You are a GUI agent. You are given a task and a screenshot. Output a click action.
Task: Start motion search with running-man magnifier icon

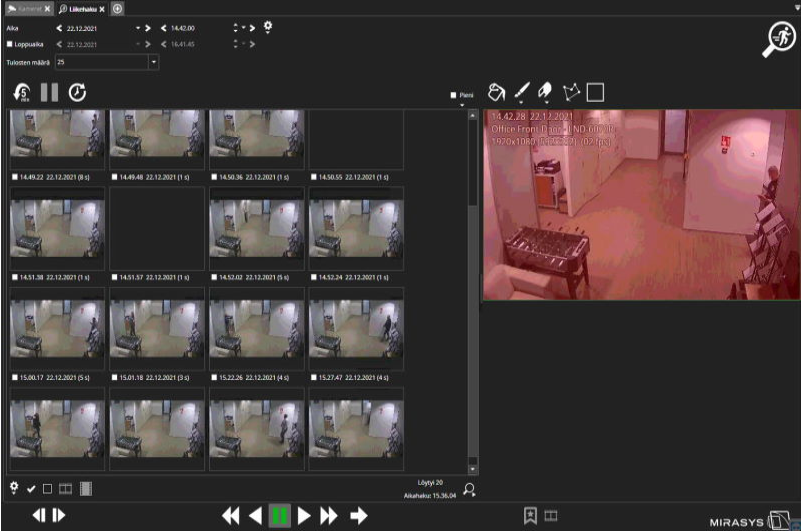(777, 41)
